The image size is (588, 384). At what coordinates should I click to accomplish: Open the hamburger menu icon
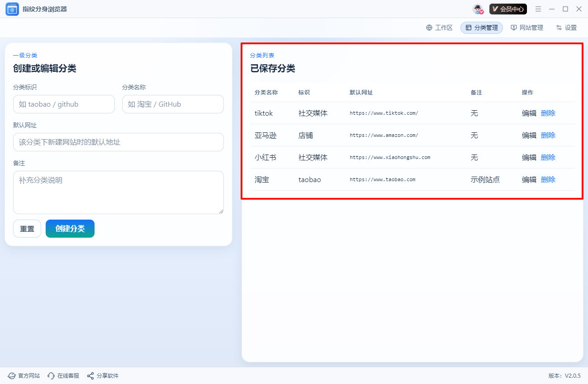[x=538, y=9]
